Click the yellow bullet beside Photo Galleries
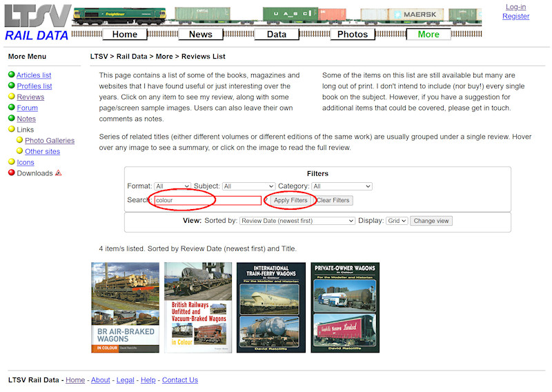Image resolution: width=552 pixels, height=392 pixels. pos(20,141)
